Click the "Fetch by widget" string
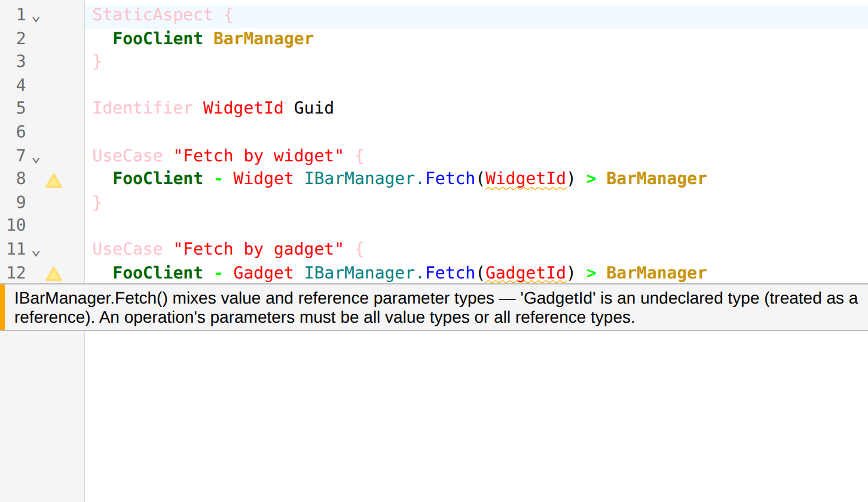Image resolution: width=868 pixels, height=502 pixels. coord(258,156)
